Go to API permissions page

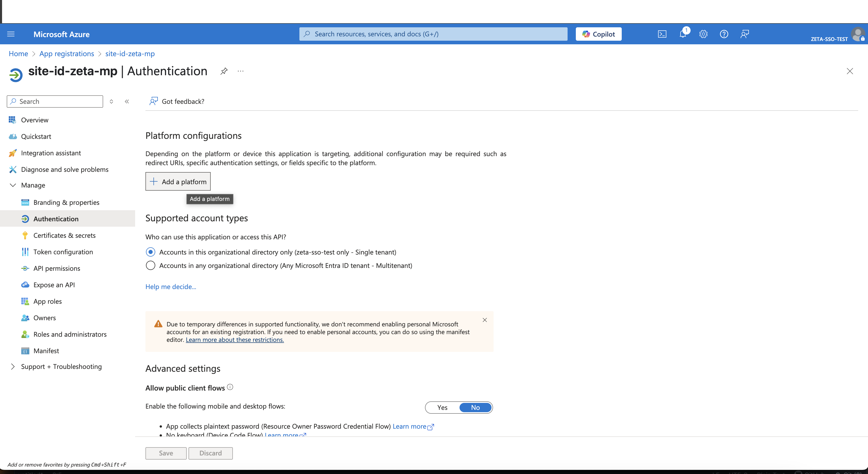click(x=57, y=268)
